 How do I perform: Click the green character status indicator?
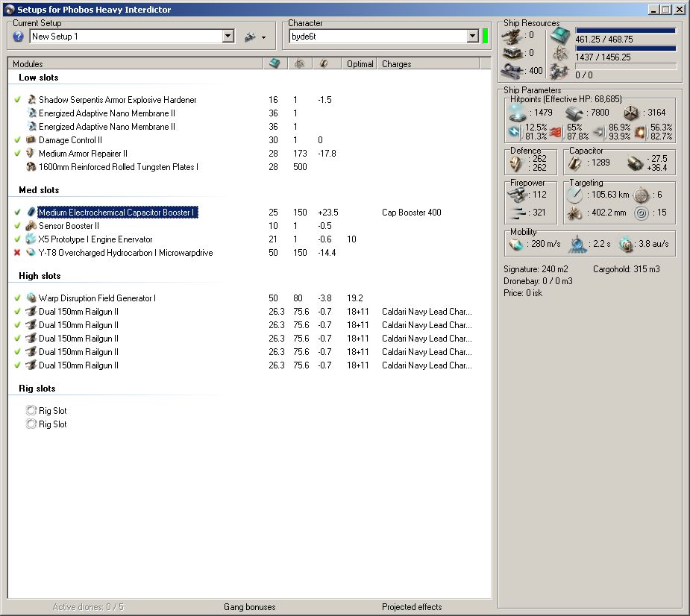click(x=486, y=36)
